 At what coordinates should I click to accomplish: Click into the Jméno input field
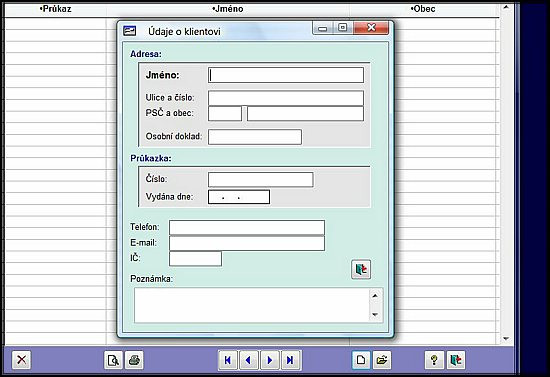click(286, 75)
